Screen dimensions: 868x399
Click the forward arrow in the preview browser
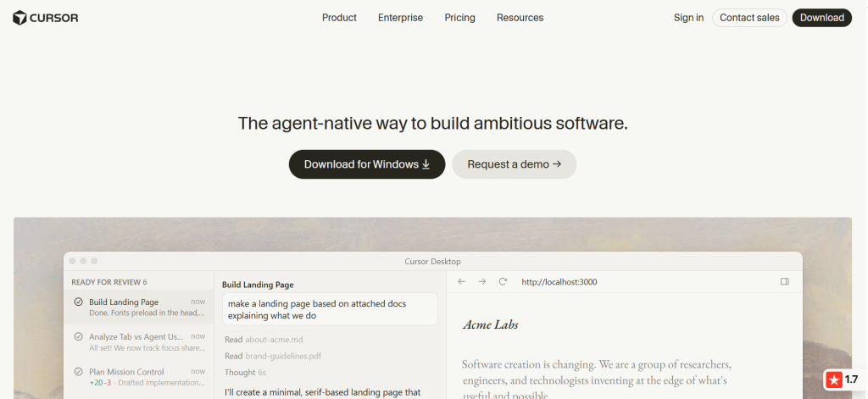[x=482, y=282]
